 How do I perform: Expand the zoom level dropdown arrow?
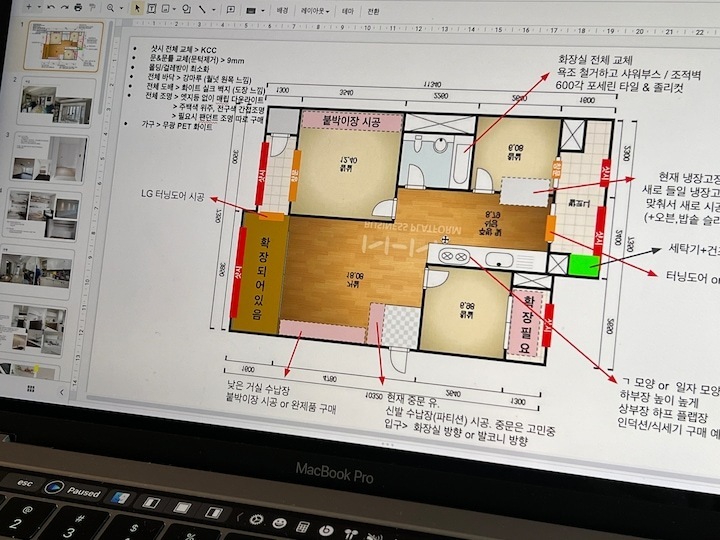pos(122,8)
